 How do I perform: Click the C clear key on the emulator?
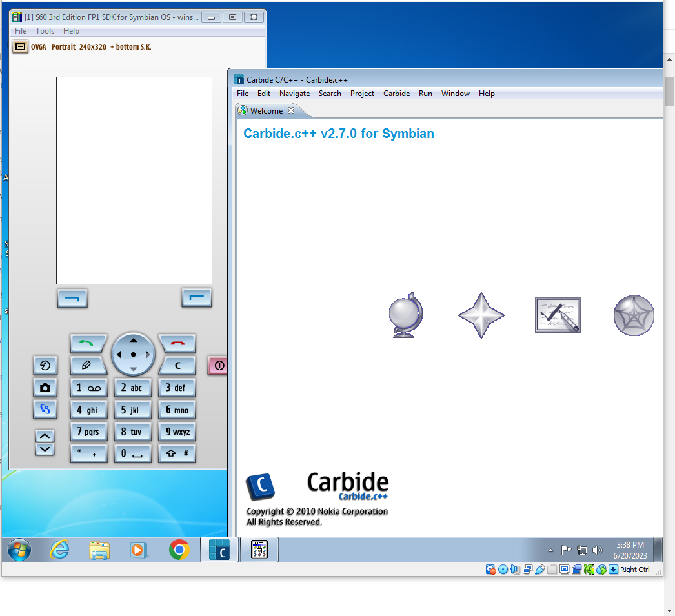[177, 365]
